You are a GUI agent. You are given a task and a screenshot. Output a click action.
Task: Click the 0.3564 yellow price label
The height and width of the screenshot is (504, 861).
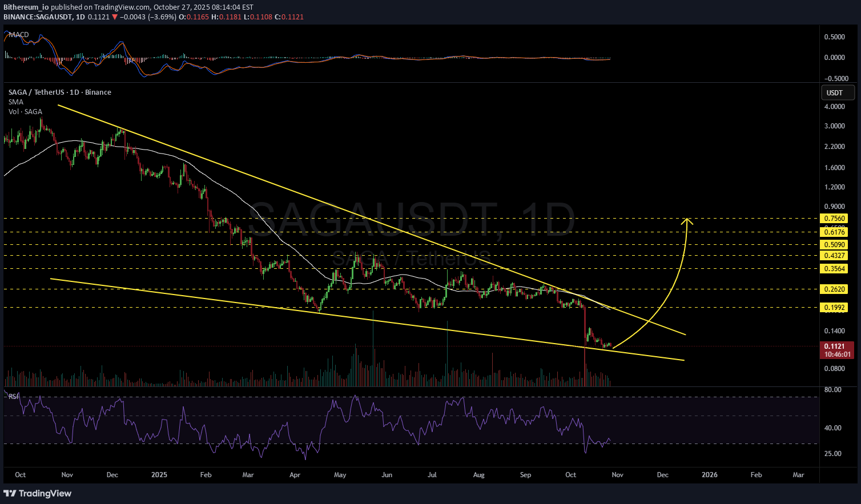click(834, 268)
